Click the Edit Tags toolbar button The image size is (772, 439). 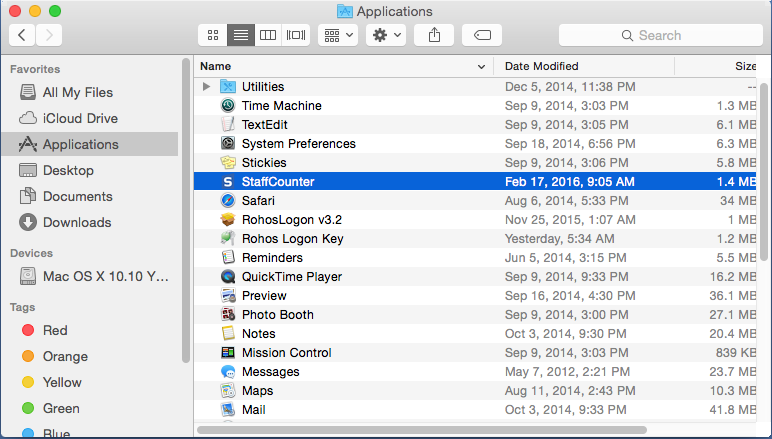(x=482, y=35)
